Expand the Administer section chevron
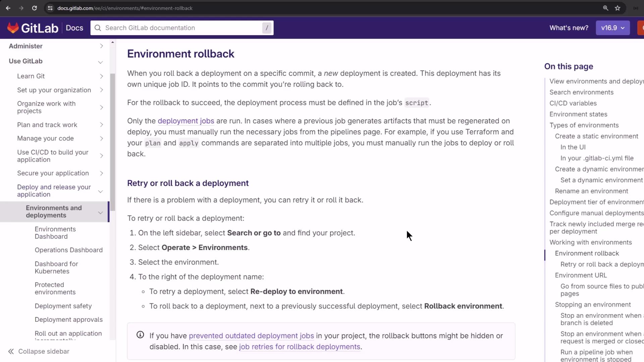The width and height of the screenshot is (644, 362). [x=101, y=46]
